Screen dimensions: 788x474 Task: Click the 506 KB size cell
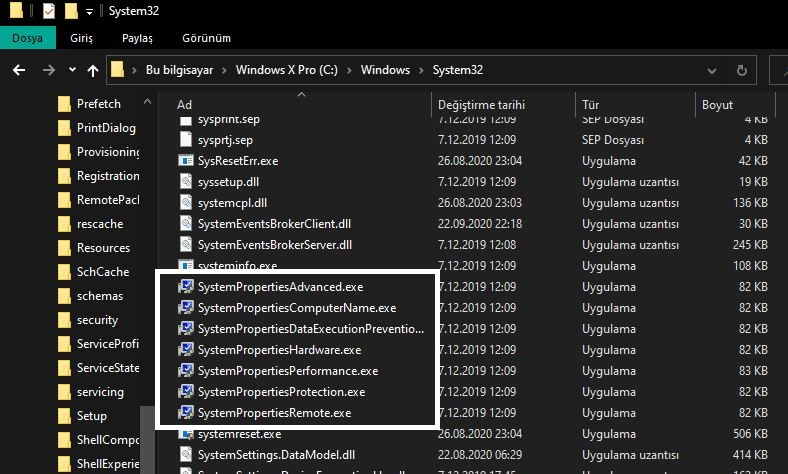(x=750, y=434)
